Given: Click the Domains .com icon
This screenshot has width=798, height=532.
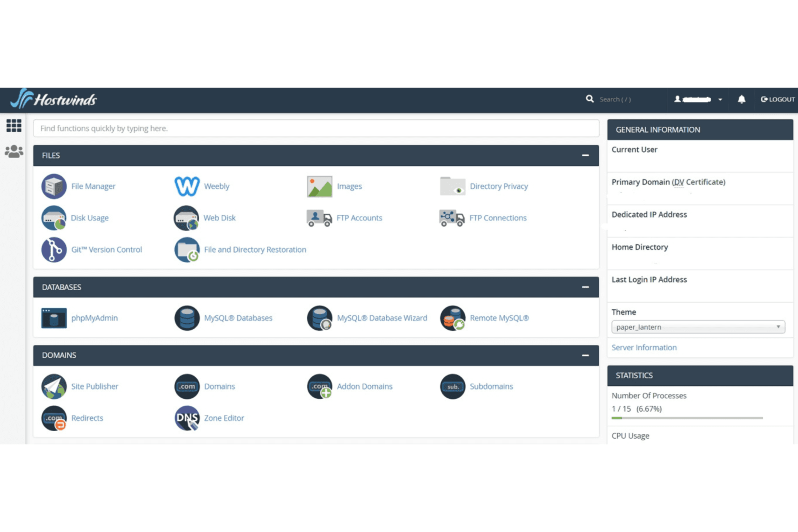Looking at the screenshot, I should [x=187, y=386].
